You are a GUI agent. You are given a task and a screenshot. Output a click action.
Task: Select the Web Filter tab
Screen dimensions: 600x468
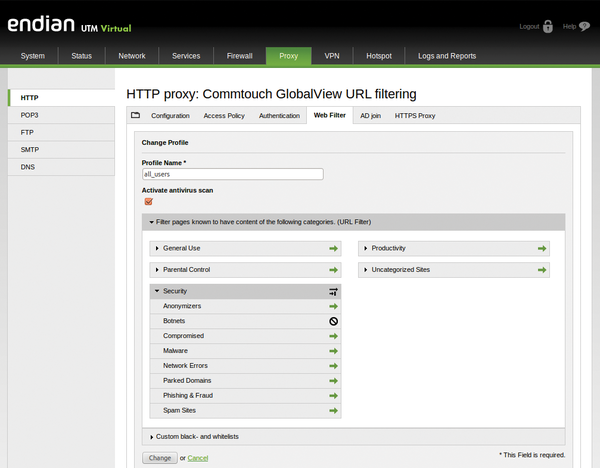pyautogui.click(x=329, y=115)
